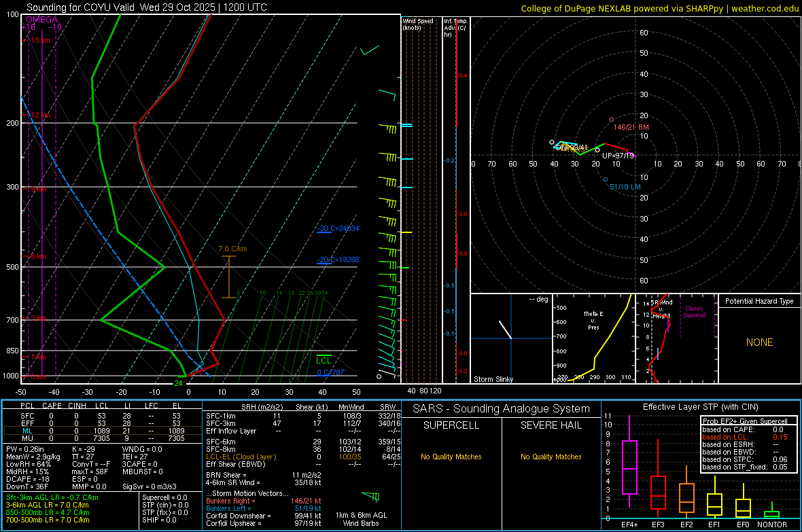Viewport: 802px width, 532px height.
Task: Click the College of DuPage NEXLAB credit text
Action: pyautogui.click(x=660, y=8)
